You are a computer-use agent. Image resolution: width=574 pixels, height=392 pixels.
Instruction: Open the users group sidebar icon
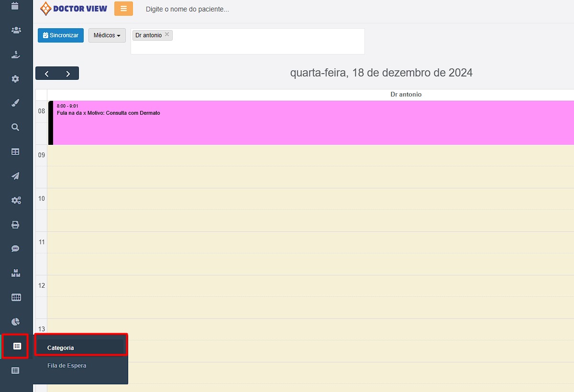(x=16, y=30)
